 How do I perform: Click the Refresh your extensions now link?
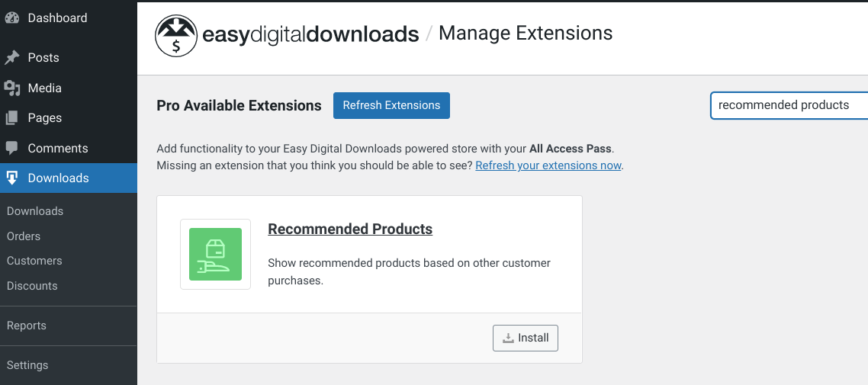pyautogui.click(x=548, y=165)
